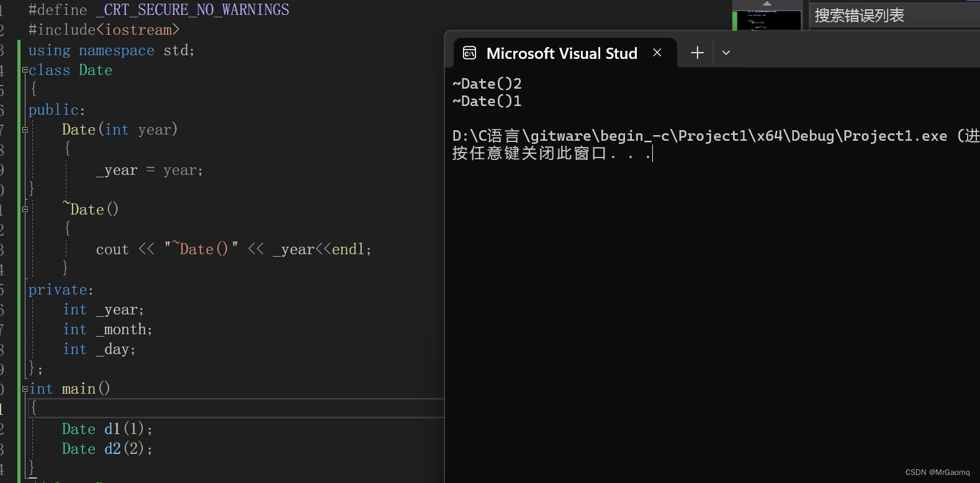980x483 pixels.
Task: Collapse the int main() function block
Action: [25, 389]
